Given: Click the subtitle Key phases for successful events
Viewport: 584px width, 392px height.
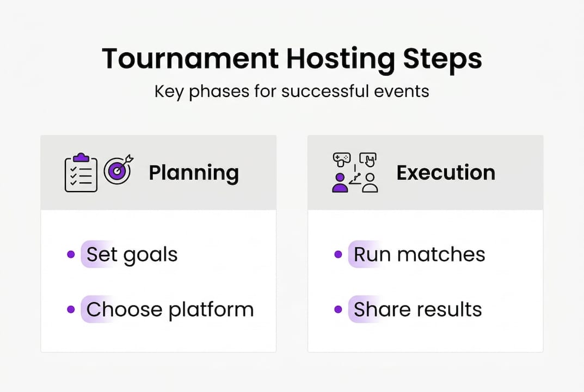Looking at the screenshot, I should pos(292,90).
